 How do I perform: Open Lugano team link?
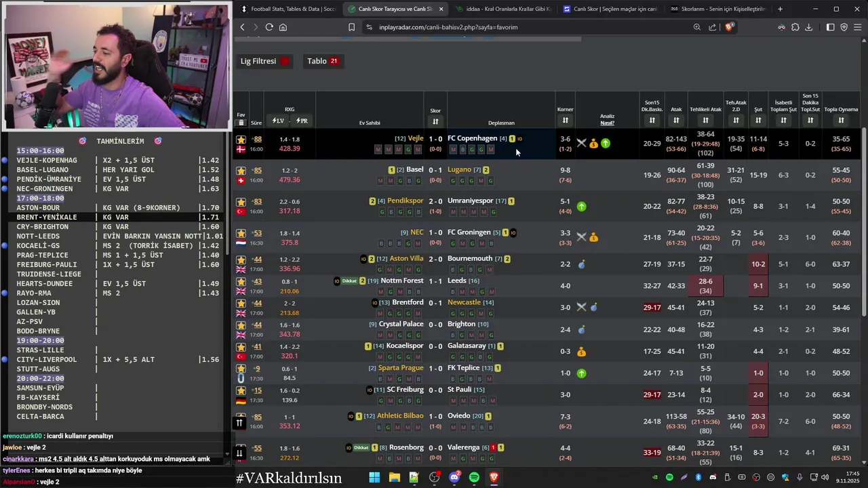pos(459,169)
